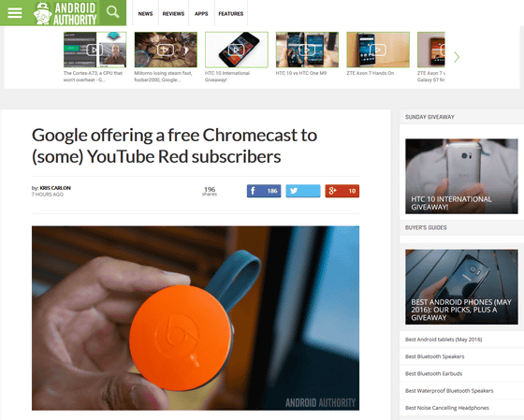Open the Reviews menu item
The height and width of the screenshot is (420, 524).
tap(173, 14)
